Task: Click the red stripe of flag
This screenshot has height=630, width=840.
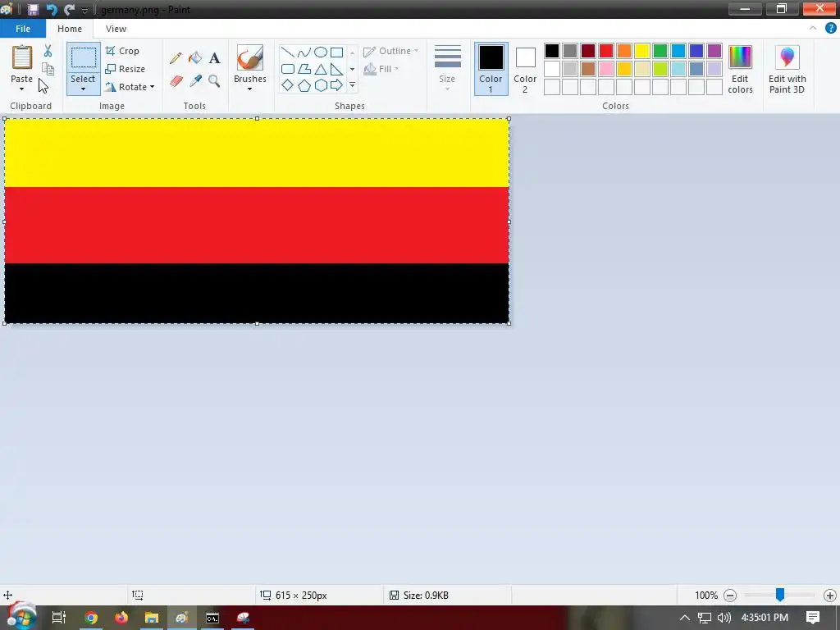Action: tap(257, 225)
